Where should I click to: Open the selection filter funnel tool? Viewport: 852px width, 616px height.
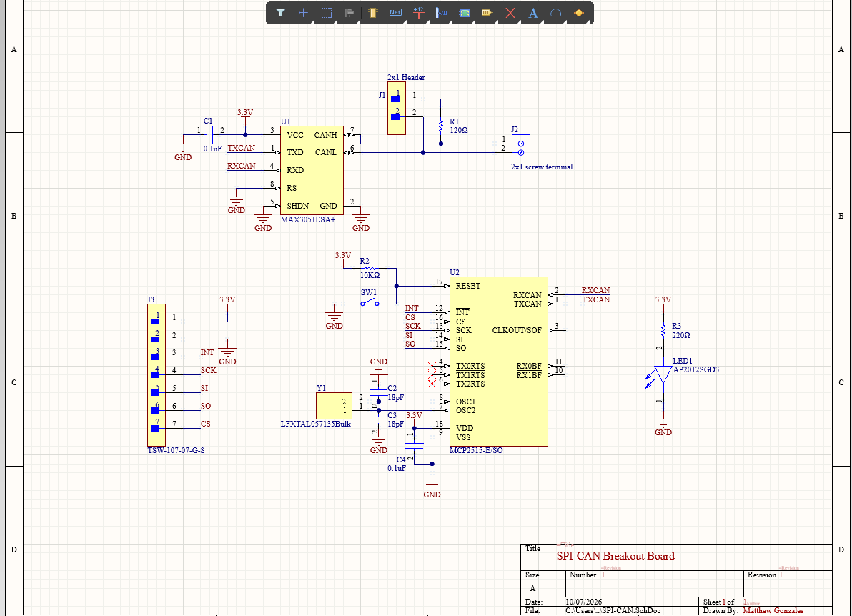tap(280, 12)
